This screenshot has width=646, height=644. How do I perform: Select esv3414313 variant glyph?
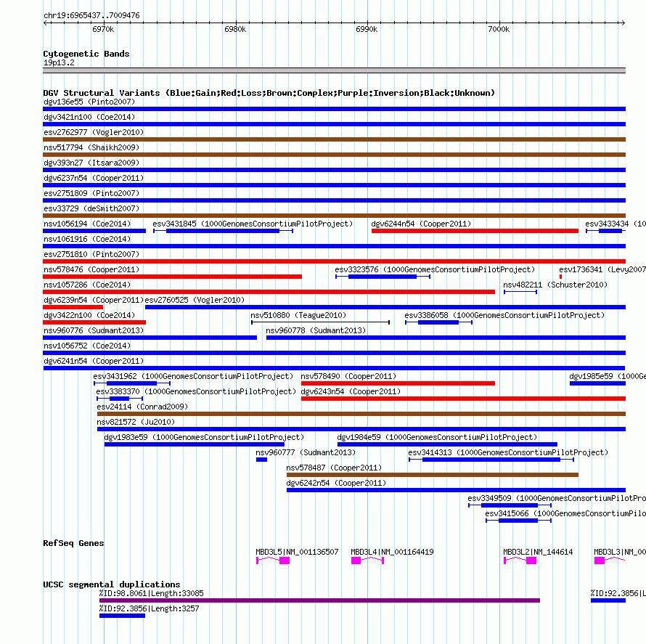pos(491,460)
